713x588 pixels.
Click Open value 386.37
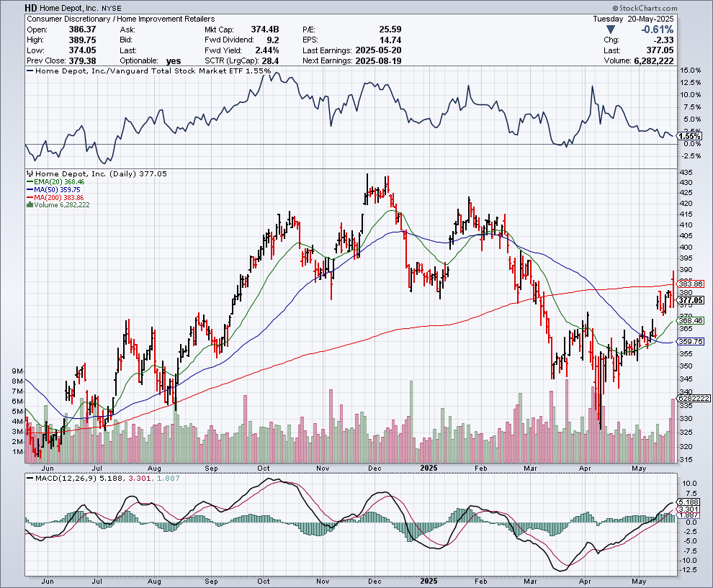coord(82,30)
